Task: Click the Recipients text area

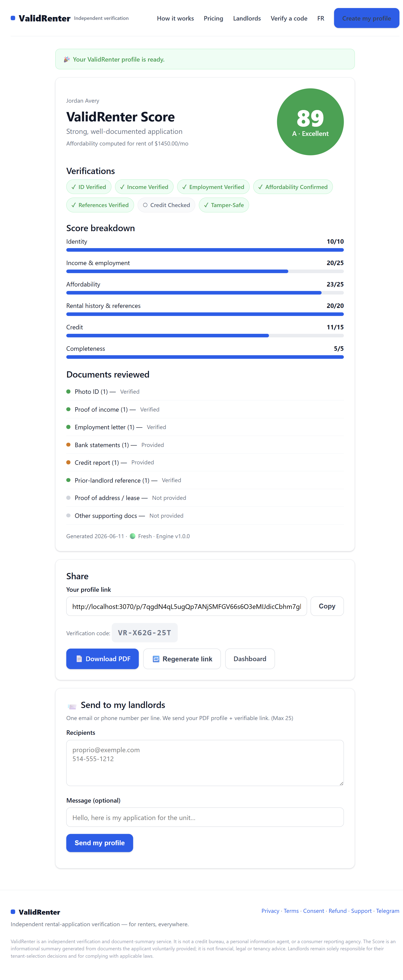Action: tap(205, 763)
